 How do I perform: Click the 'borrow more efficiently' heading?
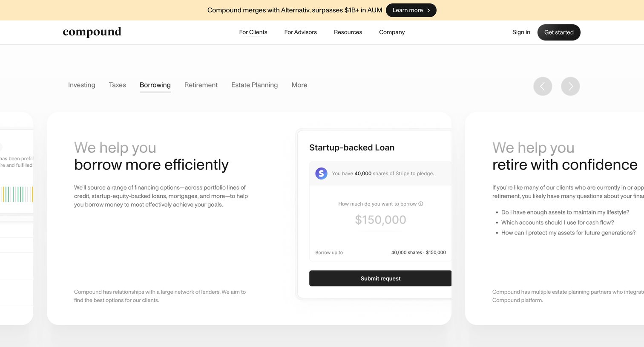tap(151, 165)
